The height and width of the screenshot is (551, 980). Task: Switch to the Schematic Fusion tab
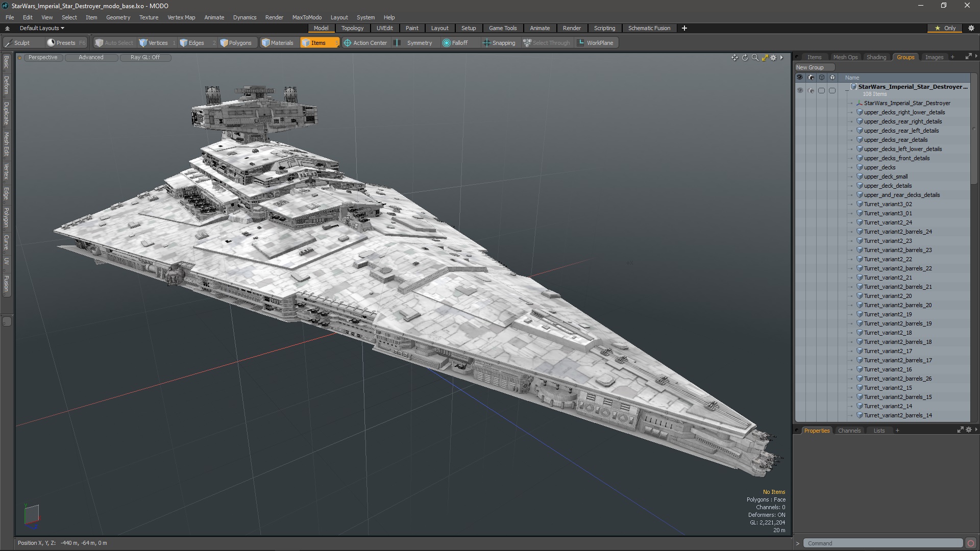pos(649,28)
